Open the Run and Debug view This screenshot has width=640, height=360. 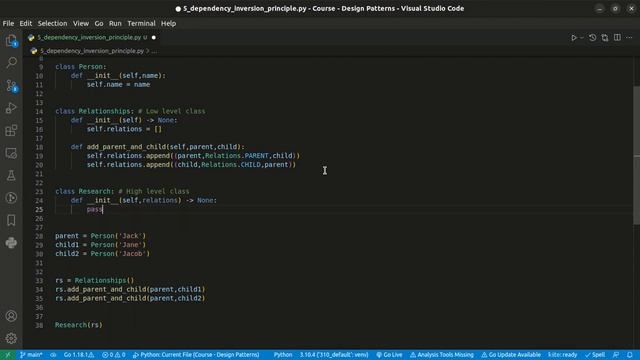click(11, 108)
